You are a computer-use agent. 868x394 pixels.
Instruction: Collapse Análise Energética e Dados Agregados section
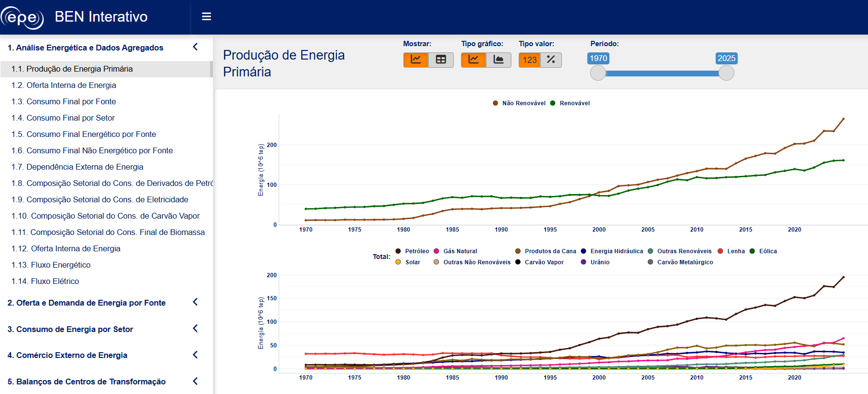point(195,47)
